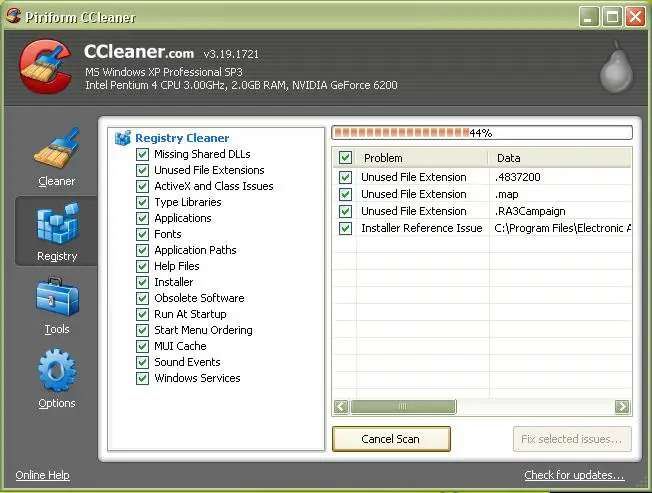This screenshot has width=652, height=493.
Task: Toggle ActiveX and Class Issues checkbox
Action: click(142, 186)
